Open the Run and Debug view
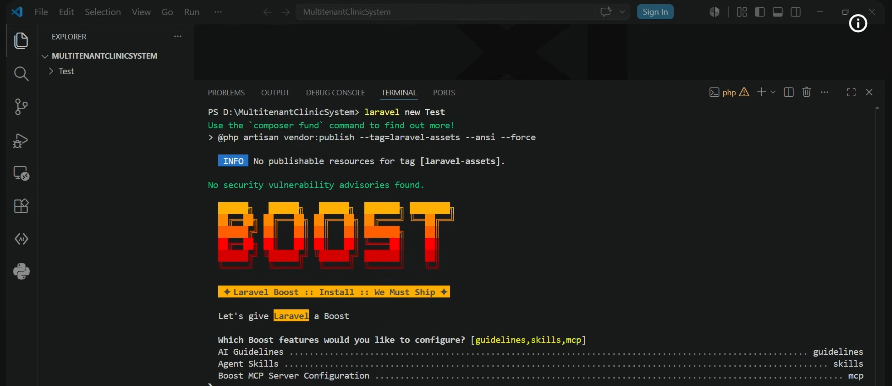Image resolution: width=892 pixels, height=386 pixels. 21,140
